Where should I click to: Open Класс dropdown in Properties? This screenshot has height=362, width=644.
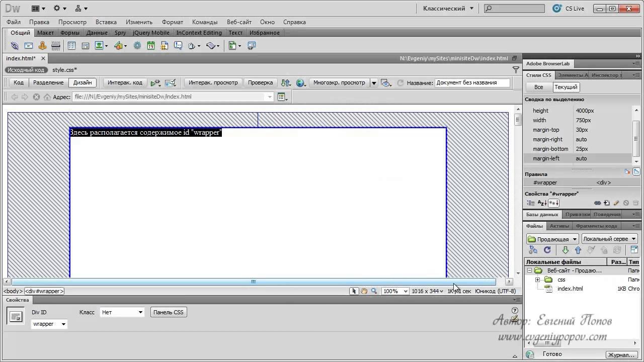[x=122, y=312]
